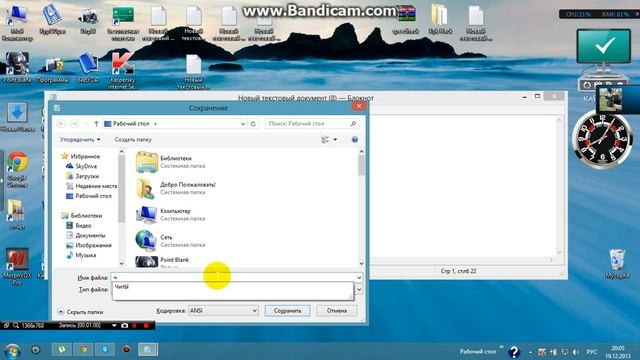Click the question mark help tray icon
This screenshot has width=640, height=360.
(x=514, y=351)
